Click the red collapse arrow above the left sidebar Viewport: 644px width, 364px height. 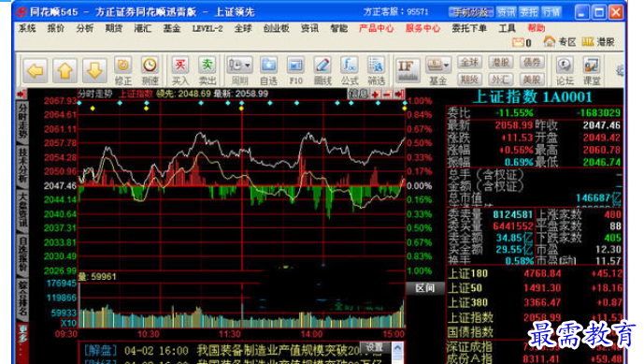pos(21,95)
